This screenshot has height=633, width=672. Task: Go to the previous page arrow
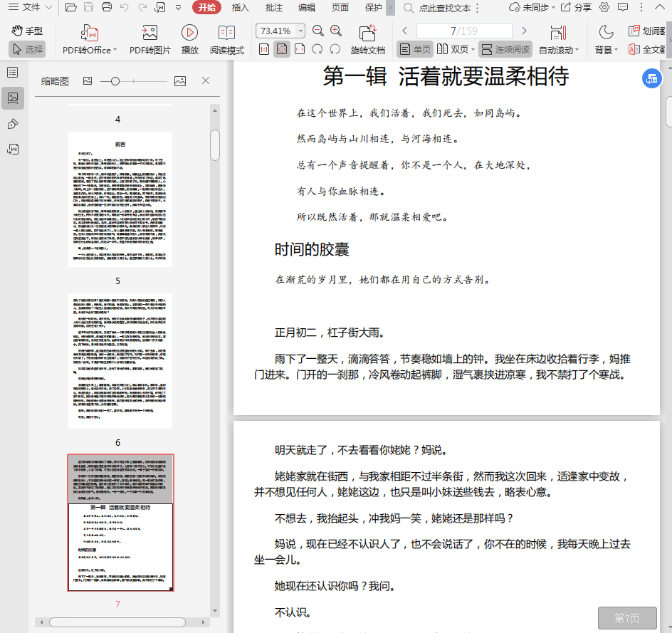click(404, 31)
